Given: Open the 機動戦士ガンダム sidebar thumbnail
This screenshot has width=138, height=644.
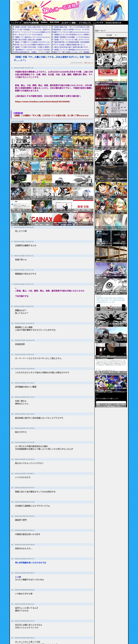Looking at the screenshot, I should 111,238.
